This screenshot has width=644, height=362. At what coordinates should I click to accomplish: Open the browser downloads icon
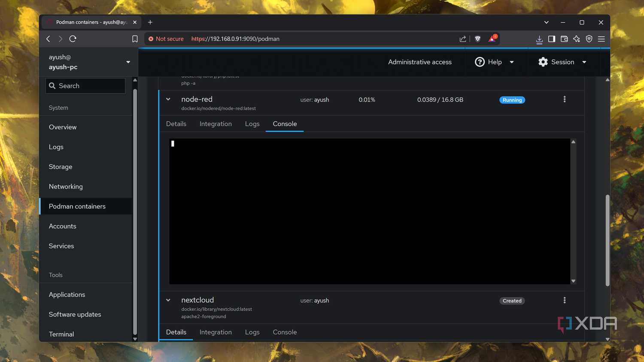pyautogui.click(x=539, y=39)
